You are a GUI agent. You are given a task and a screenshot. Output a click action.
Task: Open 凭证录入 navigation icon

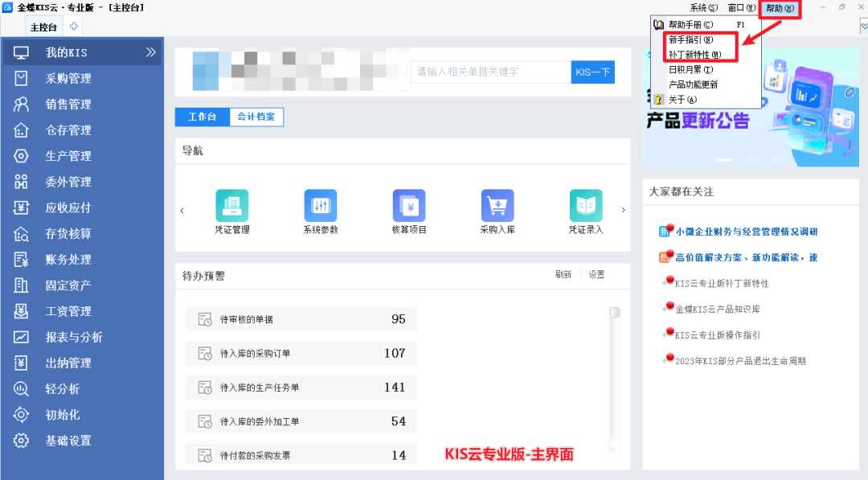(x=586, y=205)
